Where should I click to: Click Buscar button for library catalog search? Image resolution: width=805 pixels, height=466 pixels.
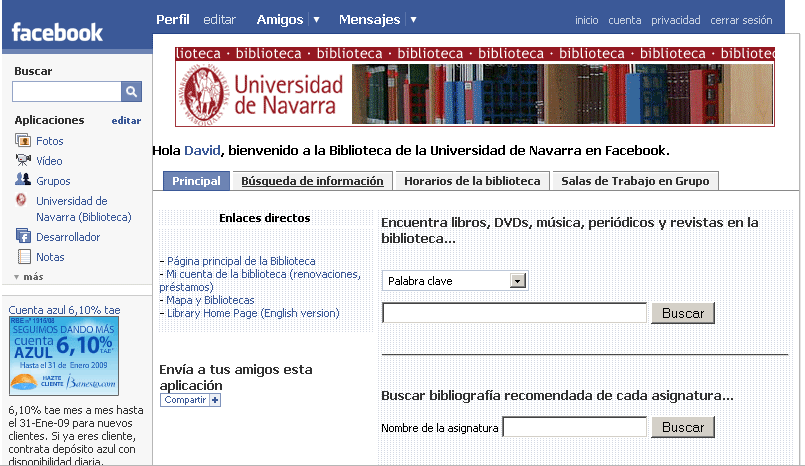pyautogui.click(x=683, y=313)
